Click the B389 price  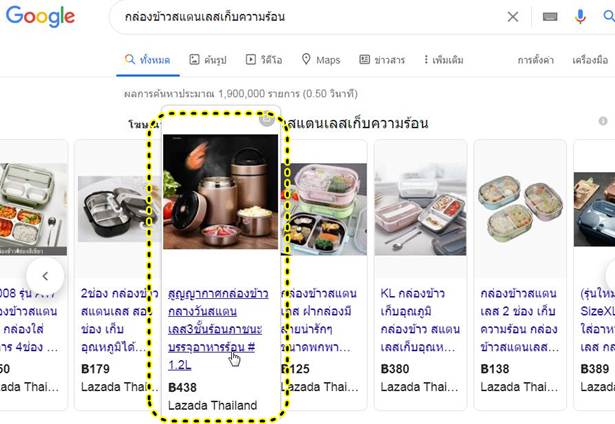(595, 369)
